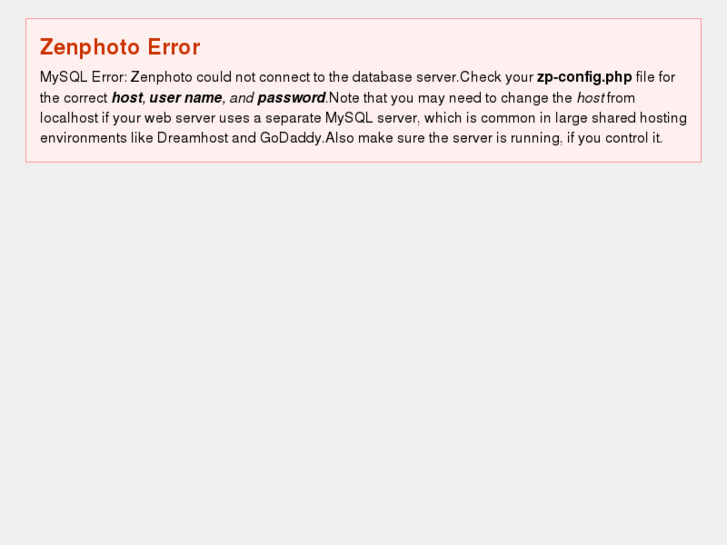727x545 pixels.
Task: Click the "MySQL Error:" label text
Action: [83, 77]
